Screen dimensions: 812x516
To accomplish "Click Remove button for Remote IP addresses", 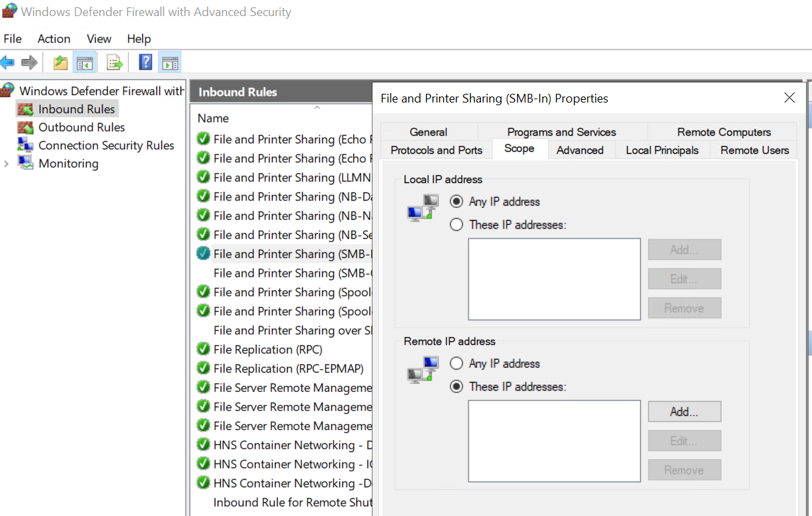I will 685,470.
